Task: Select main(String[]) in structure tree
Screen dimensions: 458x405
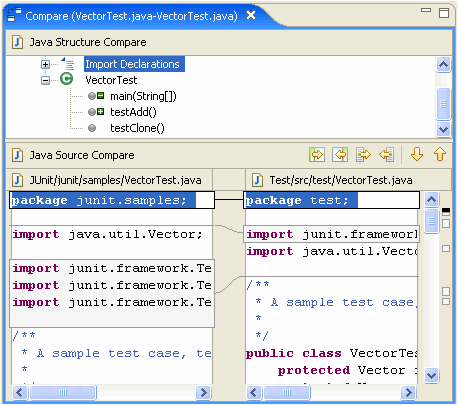Action: pyautogui.click(x=143, y=96)
